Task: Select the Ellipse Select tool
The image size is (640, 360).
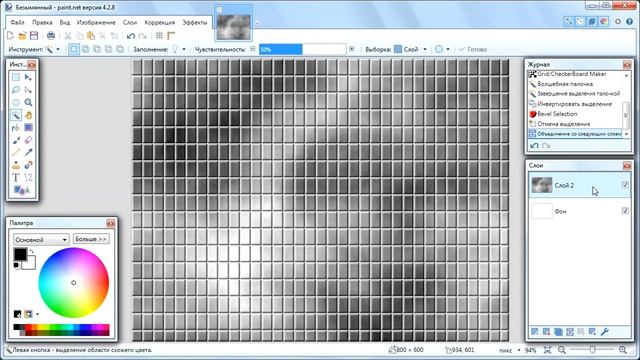Action: tap(16, 102)
